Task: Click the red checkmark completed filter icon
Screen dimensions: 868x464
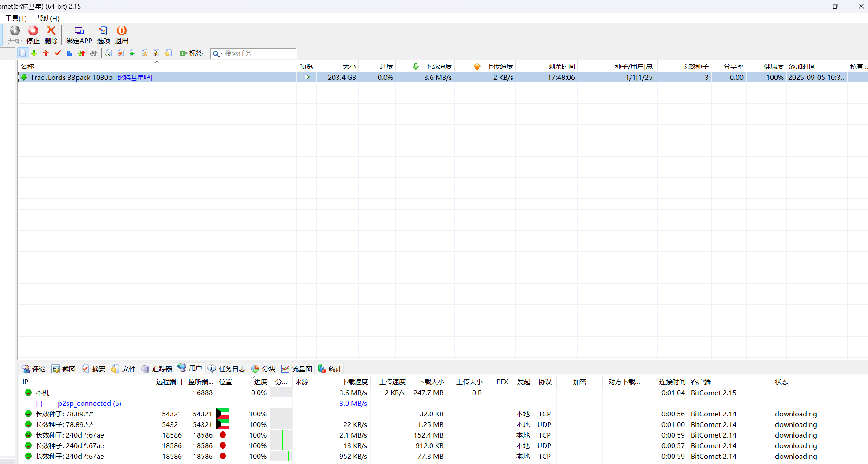Action: click(x=58, y=53)
